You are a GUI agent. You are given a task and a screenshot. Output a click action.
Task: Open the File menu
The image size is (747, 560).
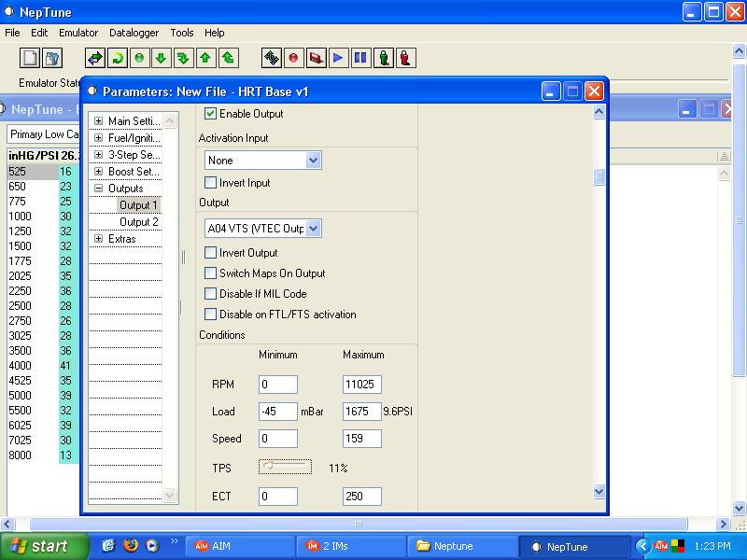click(12, 33)
